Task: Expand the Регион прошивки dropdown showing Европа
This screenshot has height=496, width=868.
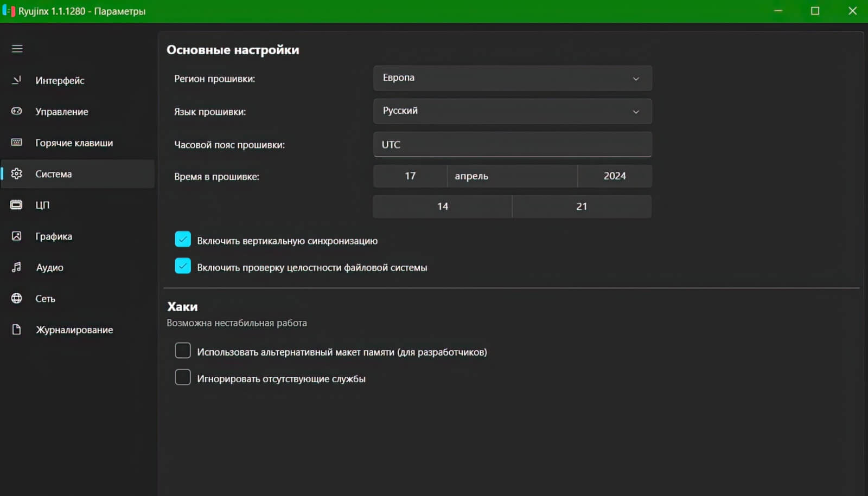Action: point(513,78)
